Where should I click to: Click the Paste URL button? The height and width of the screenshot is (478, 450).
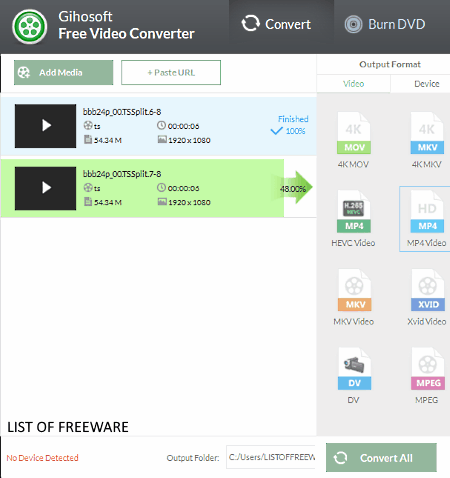point(171,72)
